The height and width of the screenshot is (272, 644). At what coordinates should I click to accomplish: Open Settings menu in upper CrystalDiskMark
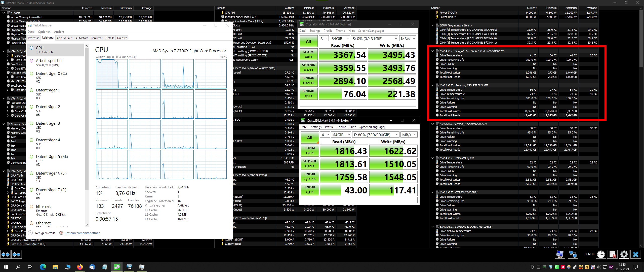coord(315,31)
